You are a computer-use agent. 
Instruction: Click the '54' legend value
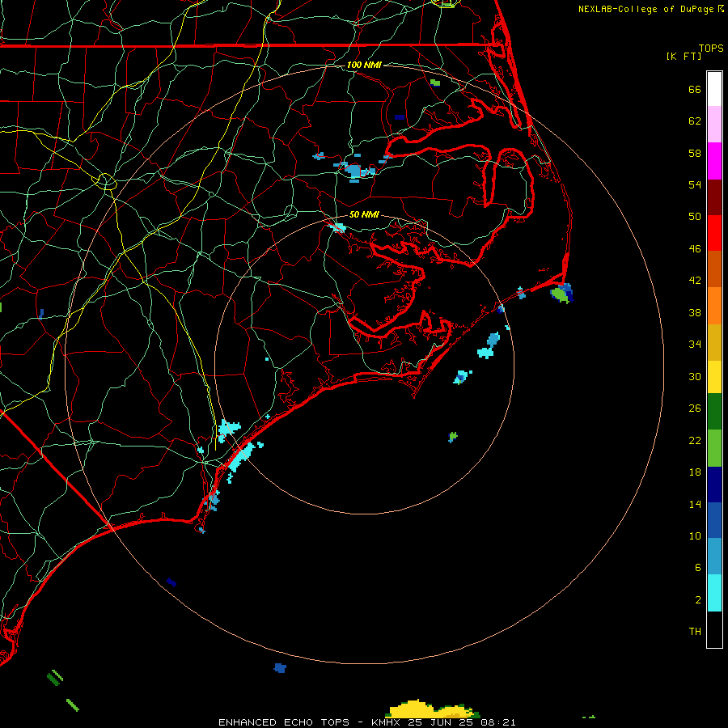coord(695,184)
